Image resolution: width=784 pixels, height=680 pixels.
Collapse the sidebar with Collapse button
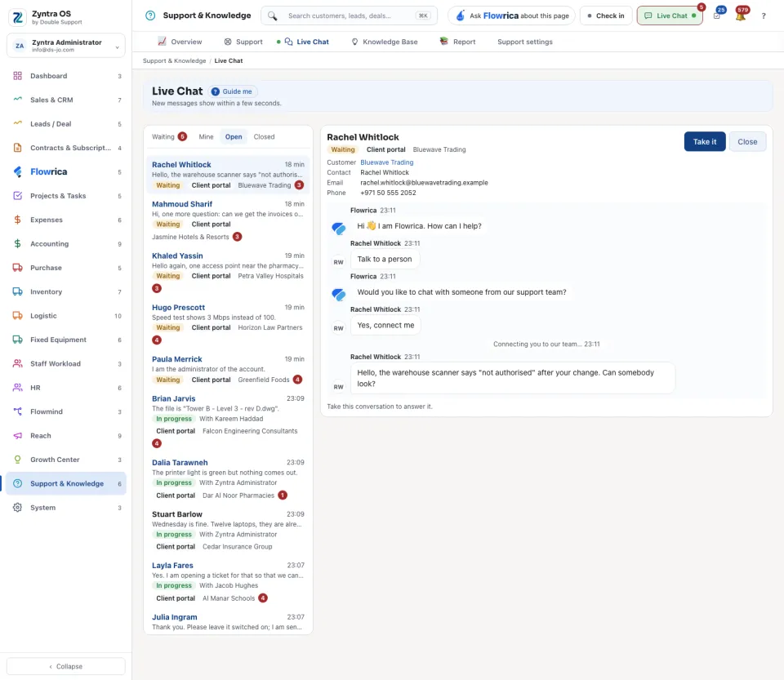(66, 666)
